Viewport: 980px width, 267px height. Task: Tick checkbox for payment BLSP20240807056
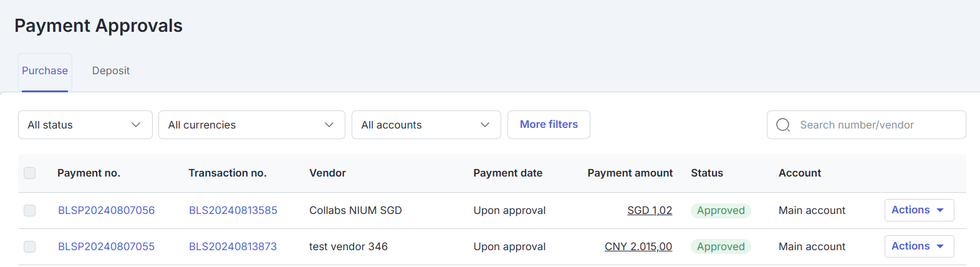(x=29, y=210)
